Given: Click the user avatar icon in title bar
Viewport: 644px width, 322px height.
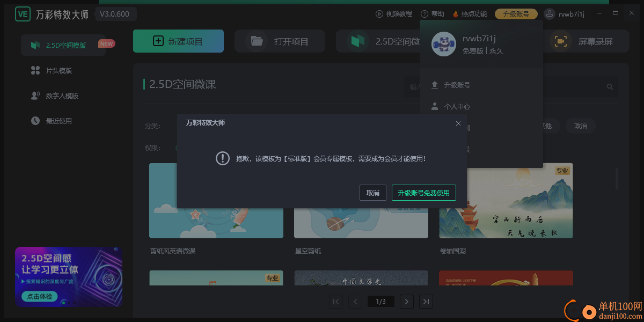Looking at the screenshot, I should (550, 14).
